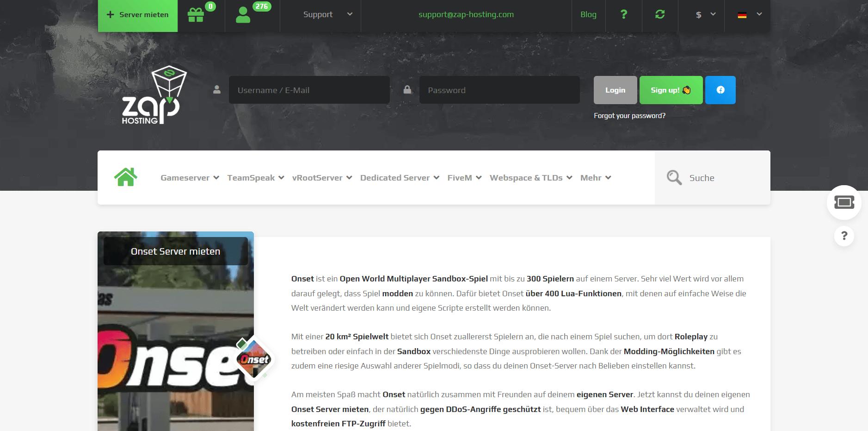Open the user account icon with 276 badge
868x431 pixels.
coord(243,15)
